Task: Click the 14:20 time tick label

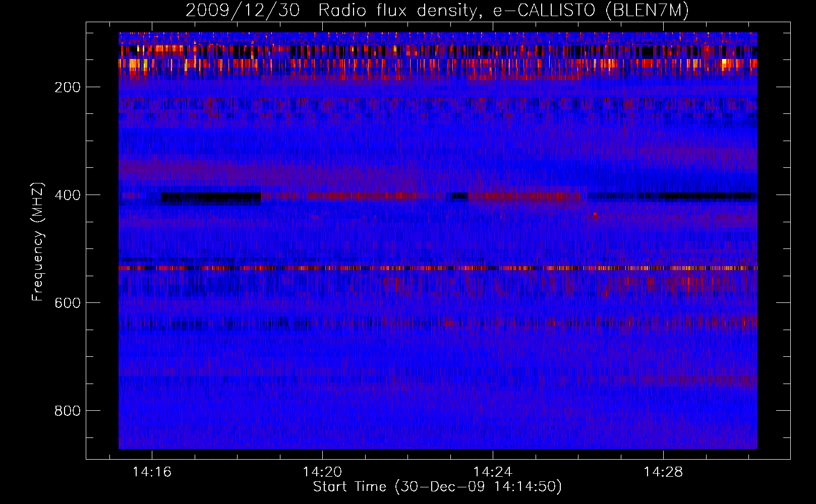Action: (x=322, y=472)
